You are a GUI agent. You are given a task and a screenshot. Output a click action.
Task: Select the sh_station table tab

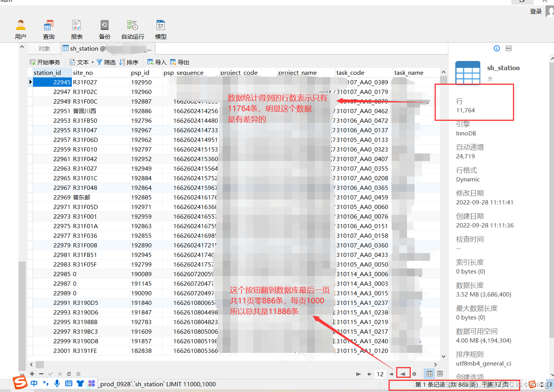[107, 49]
